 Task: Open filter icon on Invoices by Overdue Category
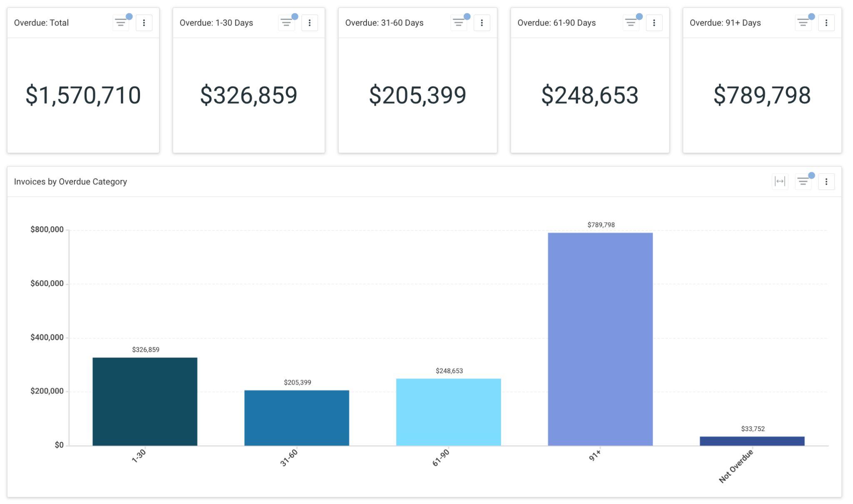(x=803, y=181)
